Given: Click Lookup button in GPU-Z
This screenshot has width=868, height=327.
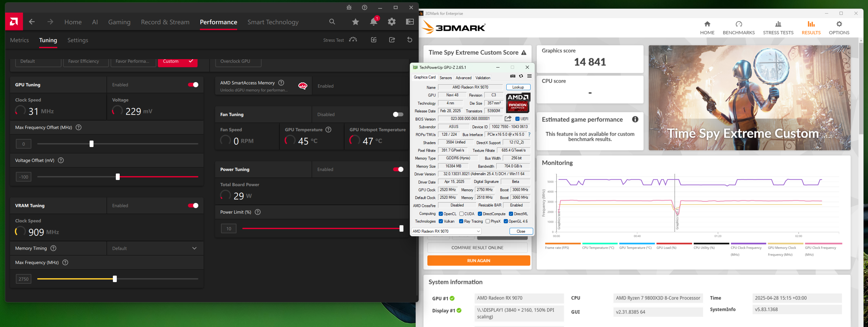Looking at the screenshot, I should click(x=518, y=87).
